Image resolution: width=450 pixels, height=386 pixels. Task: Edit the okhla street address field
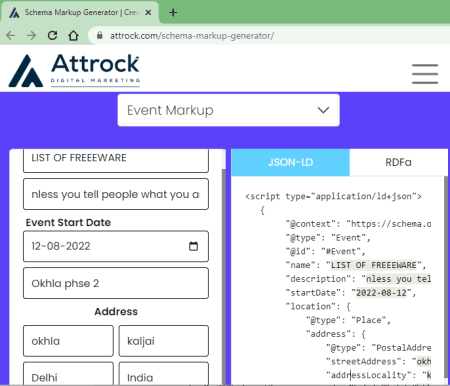68,341
